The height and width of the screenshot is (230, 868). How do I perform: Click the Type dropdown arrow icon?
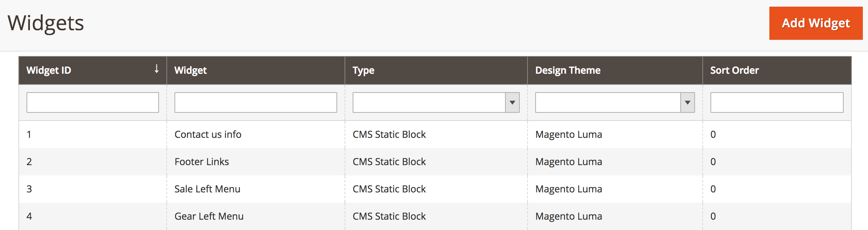tap(512, 102)
